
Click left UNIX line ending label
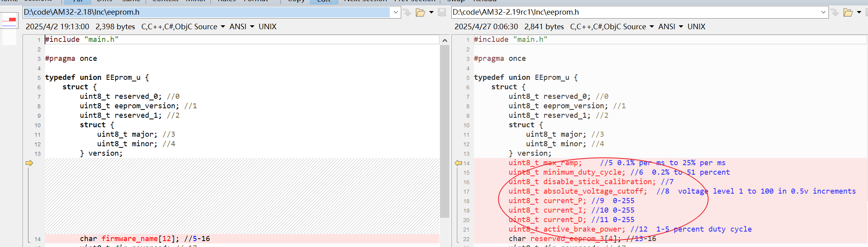[x=267, y=26]
